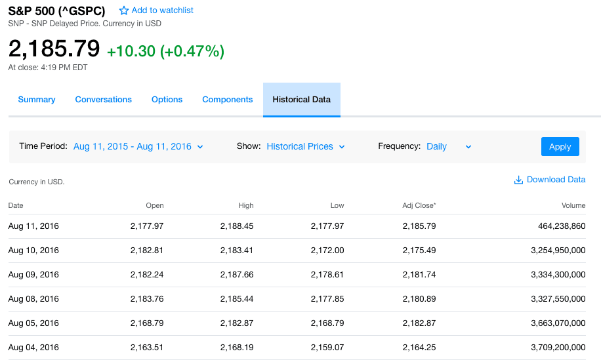Click the Open column header

(155, 205)
